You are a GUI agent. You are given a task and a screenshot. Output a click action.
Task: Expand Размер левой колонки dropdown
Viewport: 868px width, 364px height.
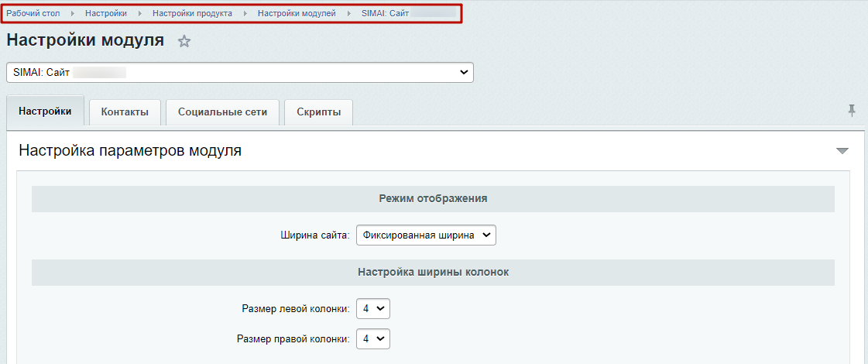coord(373,309)
